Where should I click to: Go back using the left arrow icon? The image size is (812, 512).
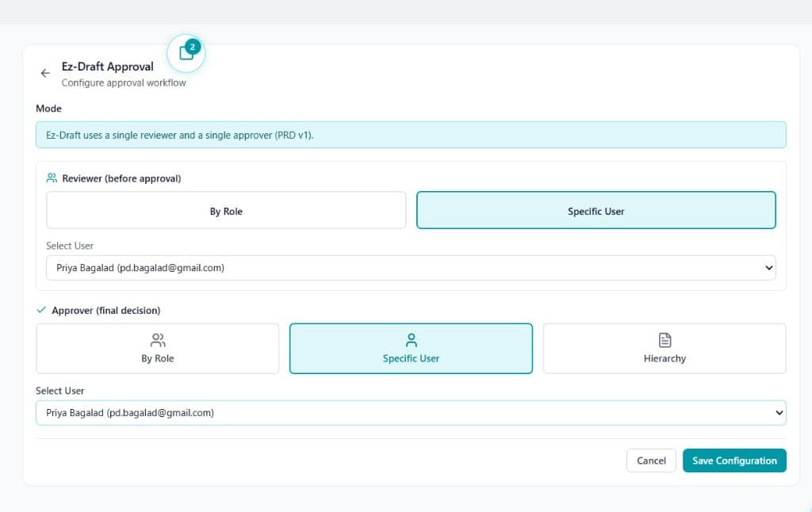click(45, 73)
